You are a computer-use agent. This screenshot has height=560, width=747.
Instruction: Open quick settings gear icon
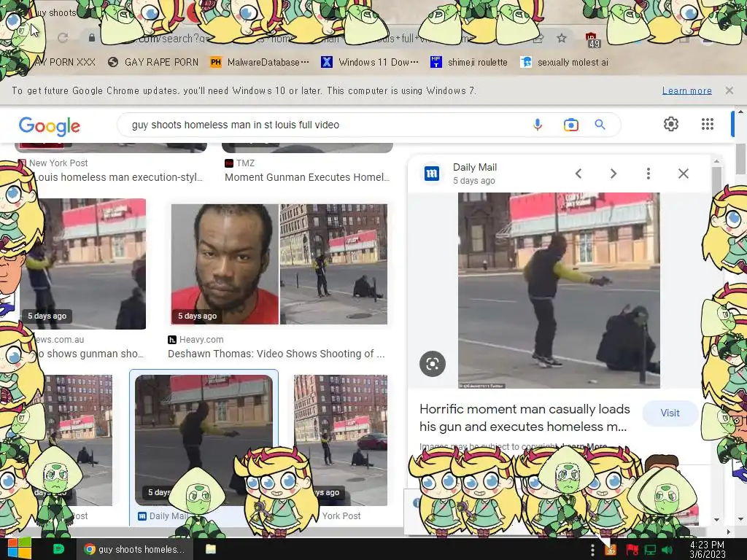671,124
